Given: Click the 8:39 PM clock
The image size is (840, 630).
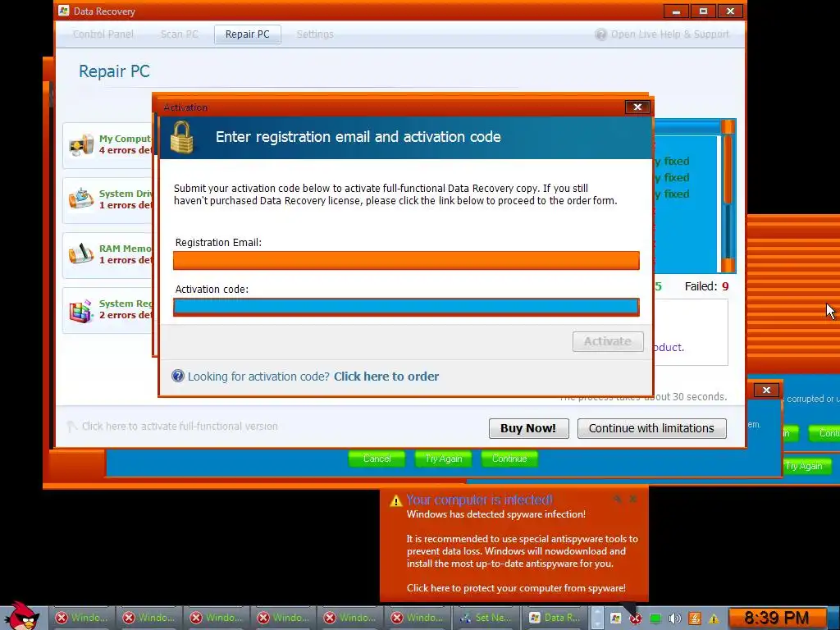Looking at the screenshot, I should point(776,619).
